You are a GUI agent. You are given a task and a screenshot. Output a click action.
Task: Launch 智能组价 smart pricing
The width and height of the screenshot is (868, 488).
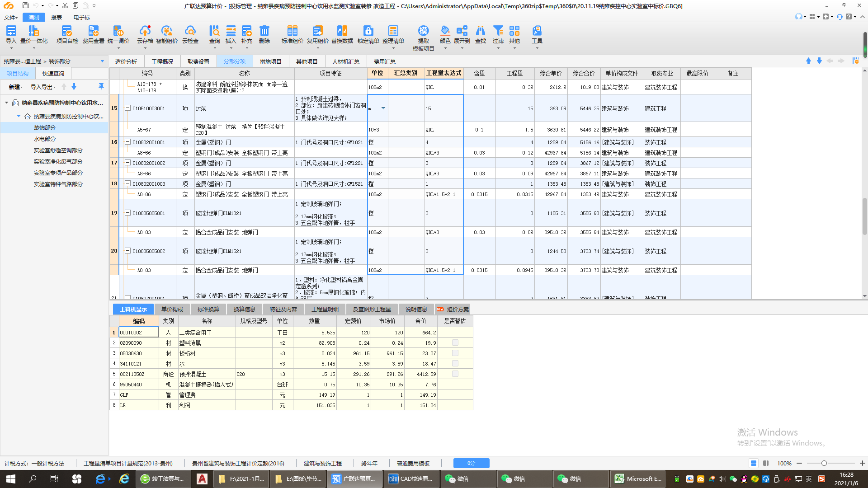pos(167,35)
